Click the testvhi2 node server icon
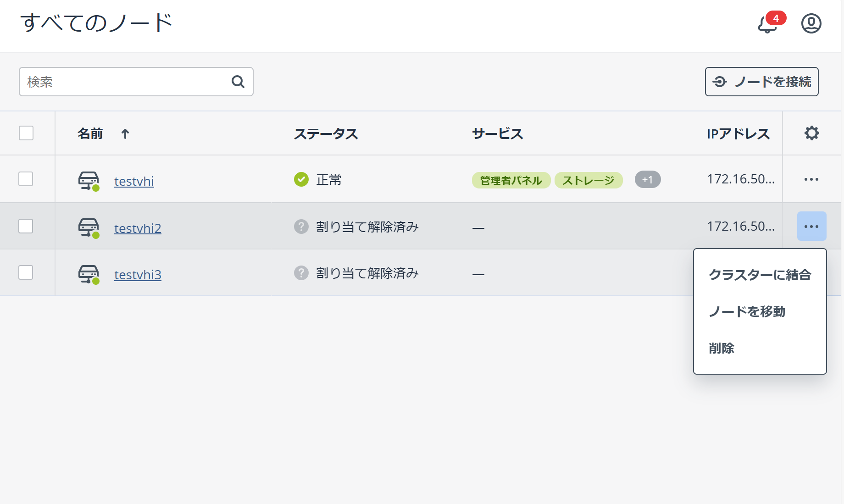844x504 pixels. pos(89,227)
